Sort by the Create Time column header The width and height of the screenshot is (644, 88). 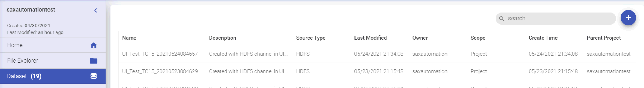click(543, 38)
